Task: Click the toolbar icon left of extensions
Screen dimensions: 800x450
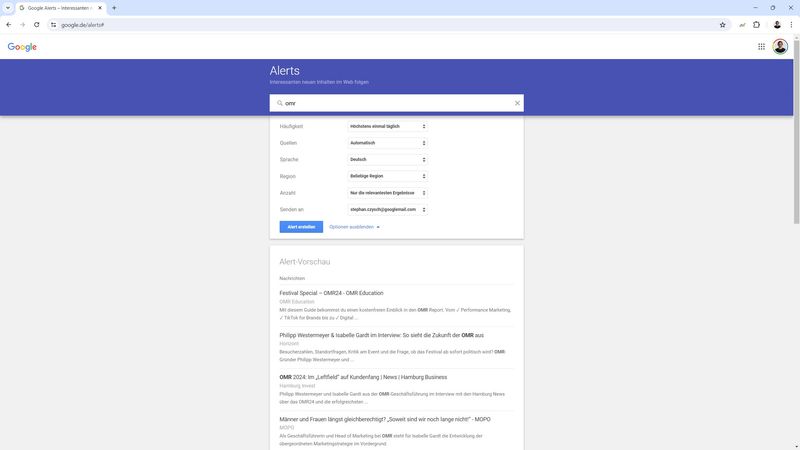Action: (742, 24)
